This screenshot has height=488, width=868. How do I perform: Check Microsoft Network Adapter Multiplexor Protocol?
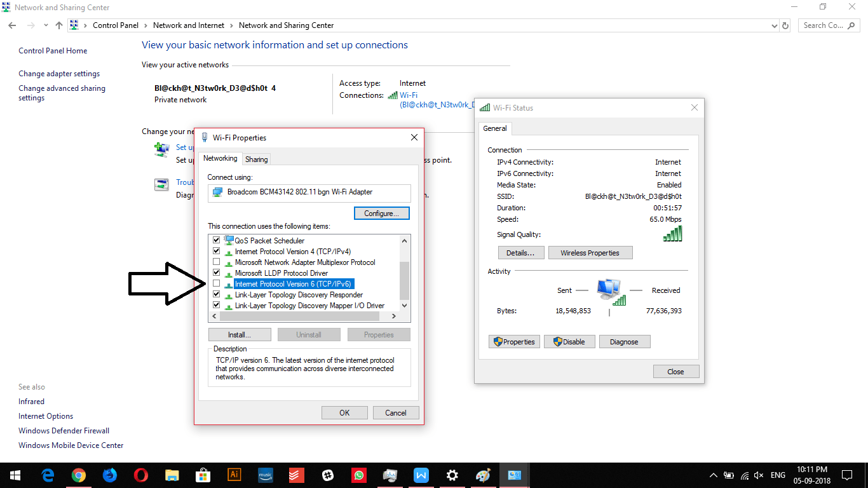(216, 262)
